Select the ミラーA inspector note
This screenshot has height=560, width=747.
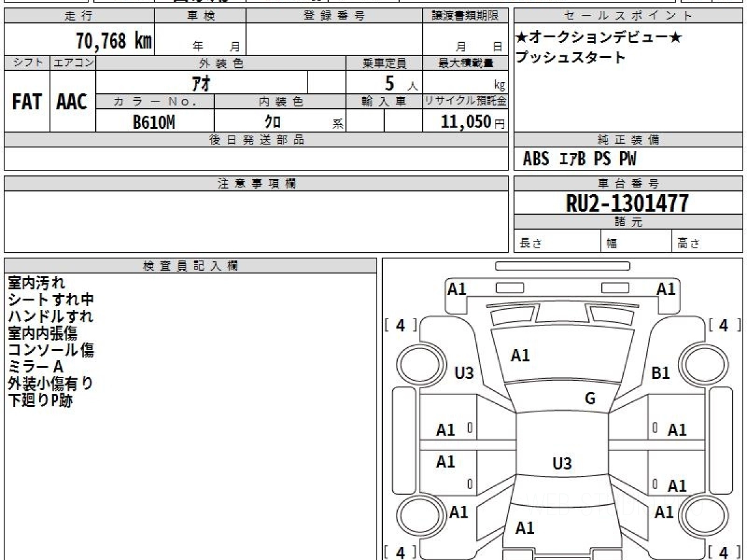click(x=35, y=367)
